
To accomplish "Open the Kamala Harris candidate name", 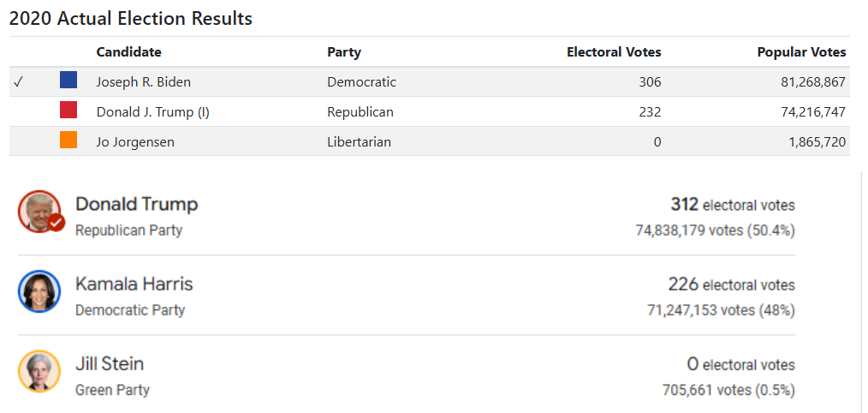I will (x=134, y=284).
